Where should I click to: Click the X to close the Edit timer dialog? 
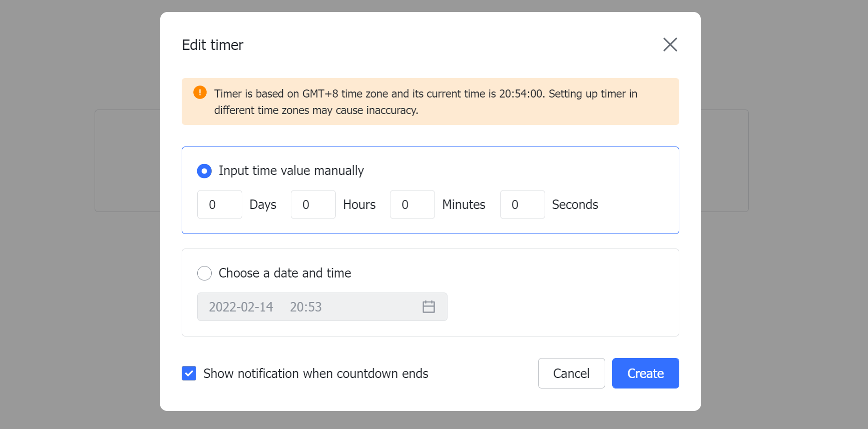pos(670,44)
